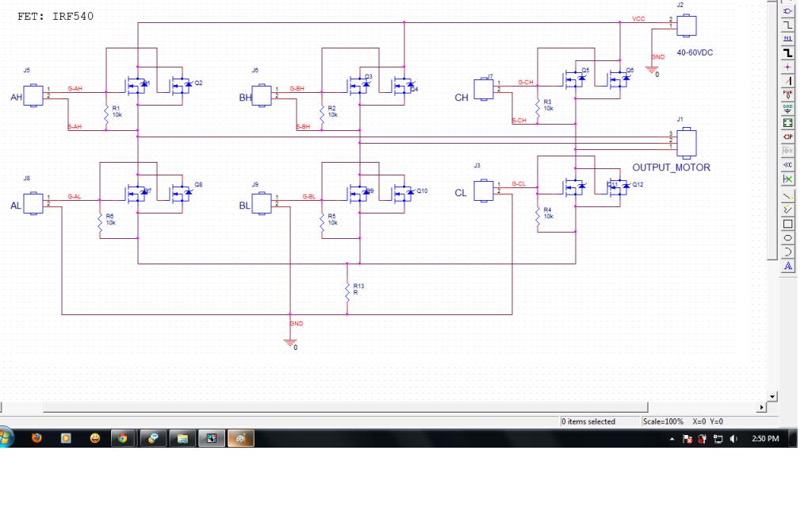Screen dimensions: 812x508
Task: Open the smiley messenger taskbar icon
Action: point(95,438)
